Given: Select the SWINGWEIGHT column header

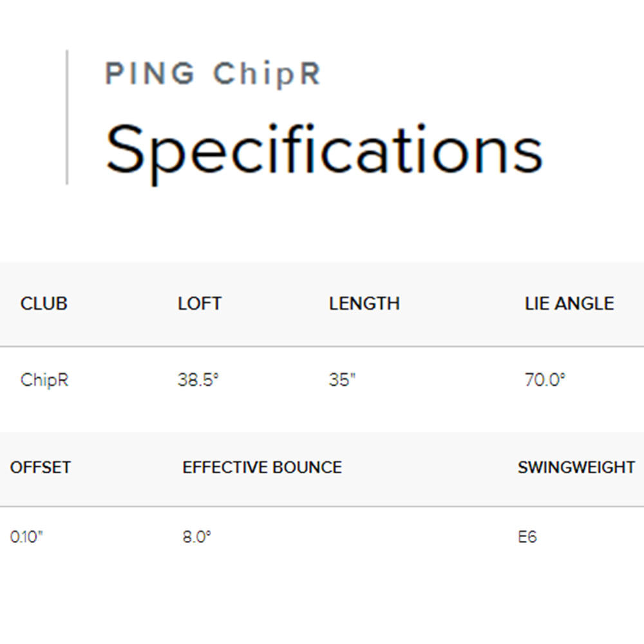Looking at the screenshot, I should (x=576, y=468).
